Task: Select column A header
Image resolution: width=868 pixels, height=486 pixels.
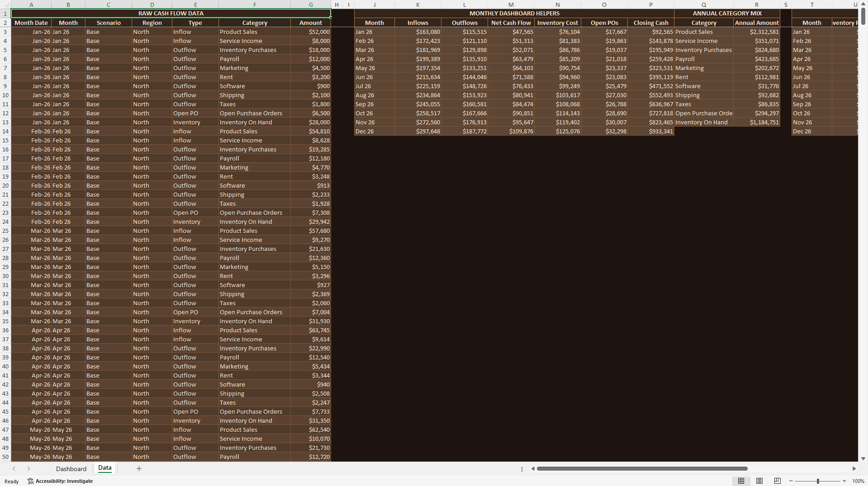Action: click(31, 5)
